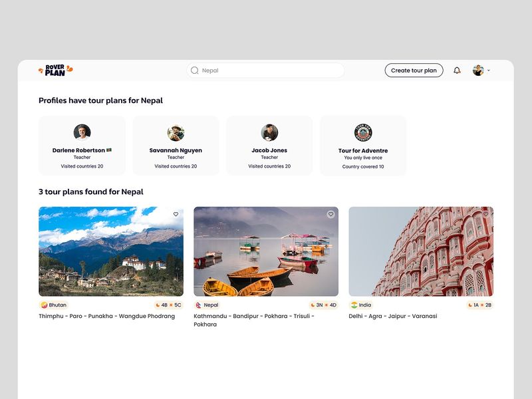Click the 4B 5C badge on Bhutan tour

click(x=167, y=304)
